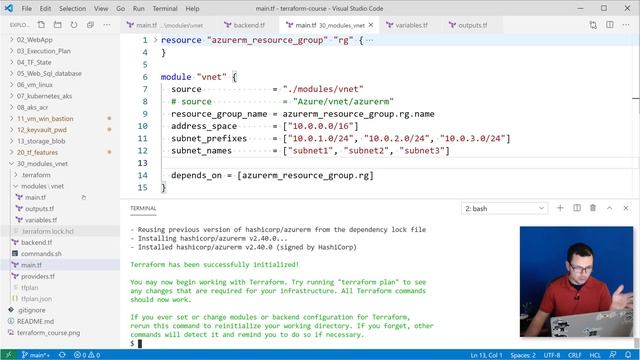640x360 pixels.
Task: Click the New Folder icon in Explorer
Action: click(x=58, y=25)
